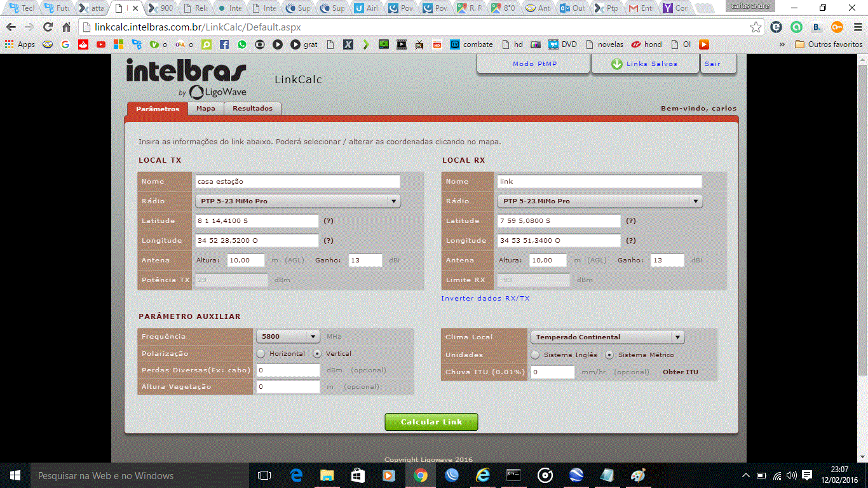Open the Local RX Rádio dropdown
868x488 pixels.
600,201
